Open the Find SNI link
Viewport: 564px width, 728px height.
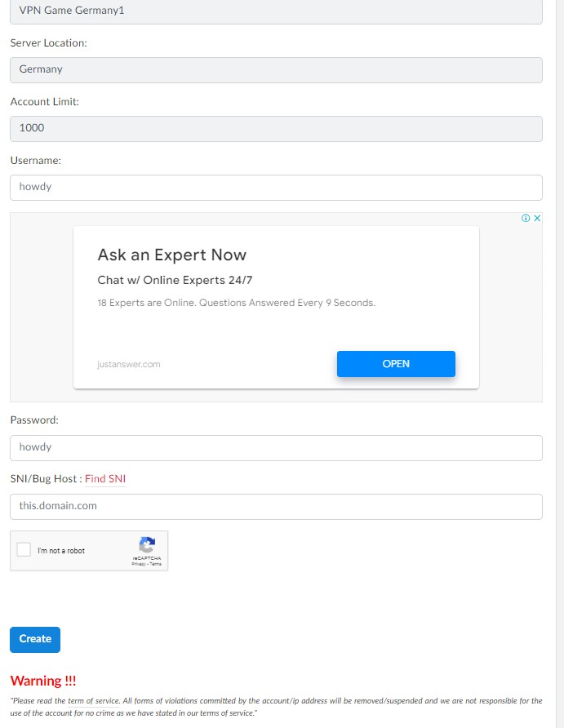tap(105, 479)
